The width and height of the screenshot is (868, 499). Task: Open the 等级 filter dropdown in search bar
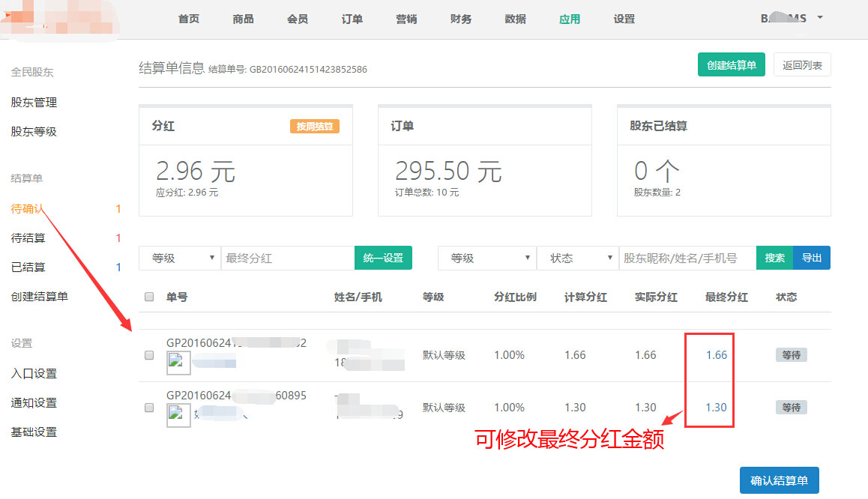486,258
